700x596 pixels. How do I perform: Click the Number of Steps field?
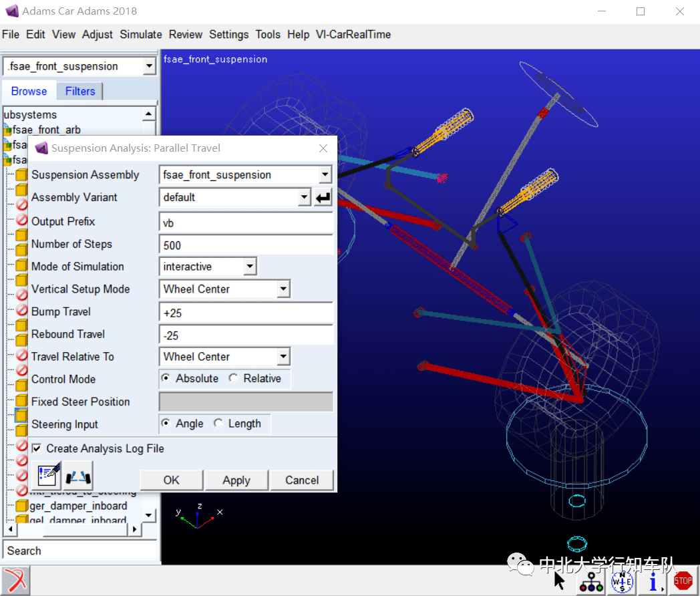[x=246, y=245]
